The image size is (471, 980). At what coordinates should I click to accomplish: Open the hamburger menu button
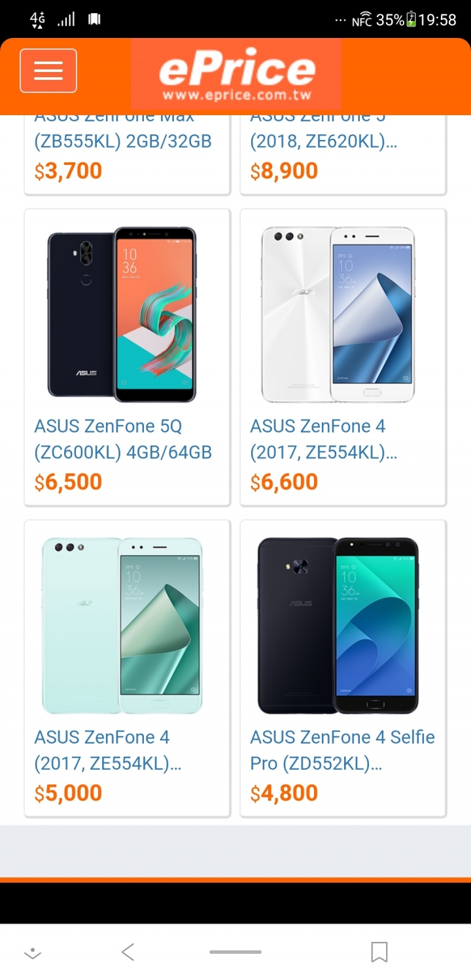point(48,71)
